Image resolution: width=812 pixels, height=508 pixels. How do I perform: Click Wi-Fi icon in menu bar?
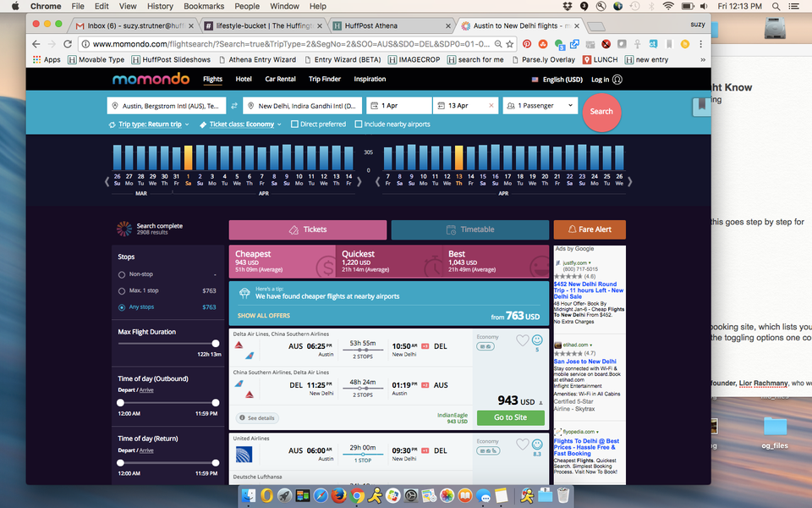(x=668, y=6)
